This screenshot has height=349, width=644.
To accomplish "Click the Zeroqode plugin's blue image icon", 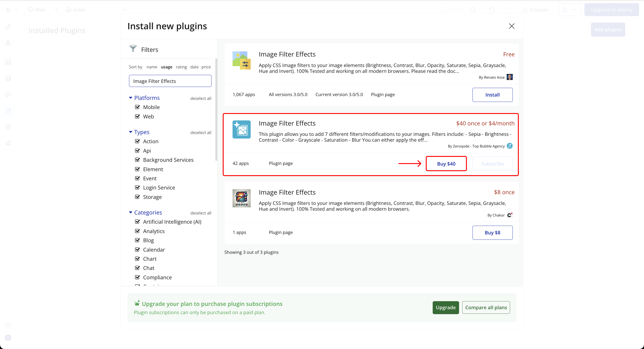I will (241, 129).
